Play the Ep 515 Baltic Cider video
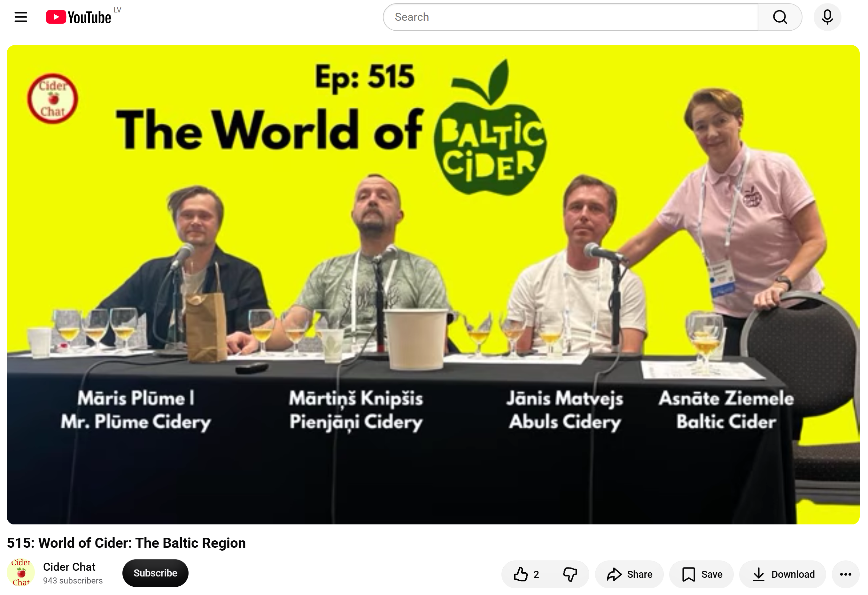Screen dimensions: 868x595 (433, 285)
